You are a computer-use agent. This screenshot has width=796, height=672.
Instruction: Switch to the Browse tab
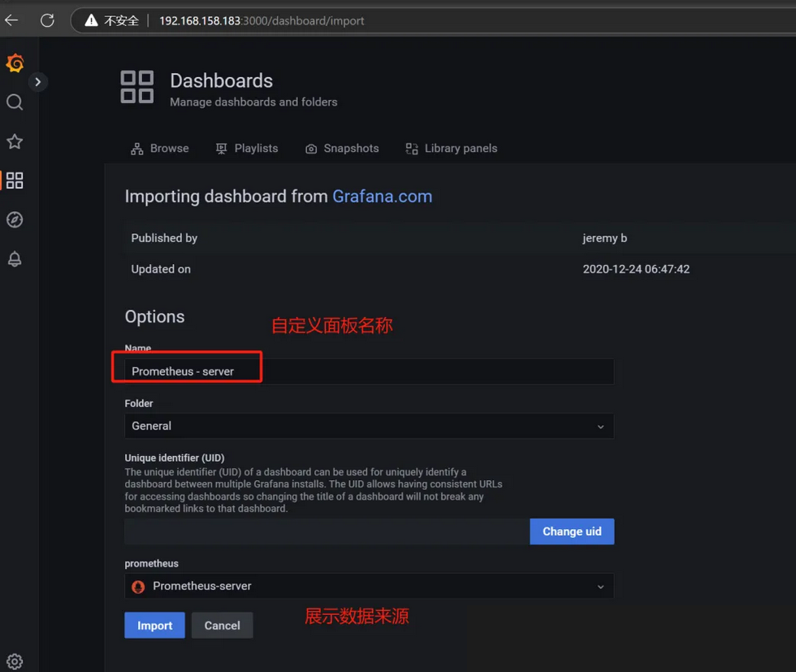pos(159,149)
